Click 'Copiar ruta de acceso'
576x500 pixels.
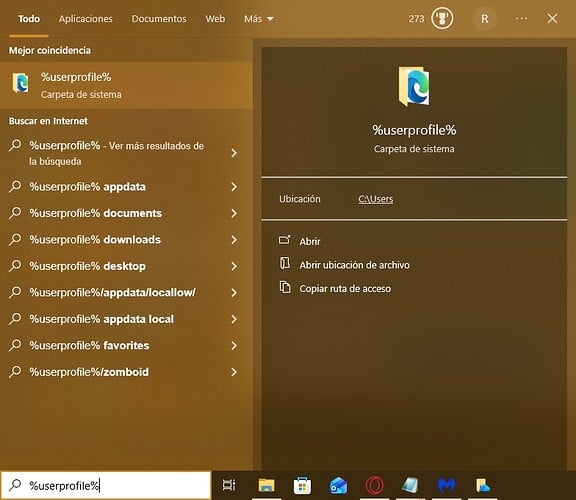pyautogui.click(x=345, y=289)
